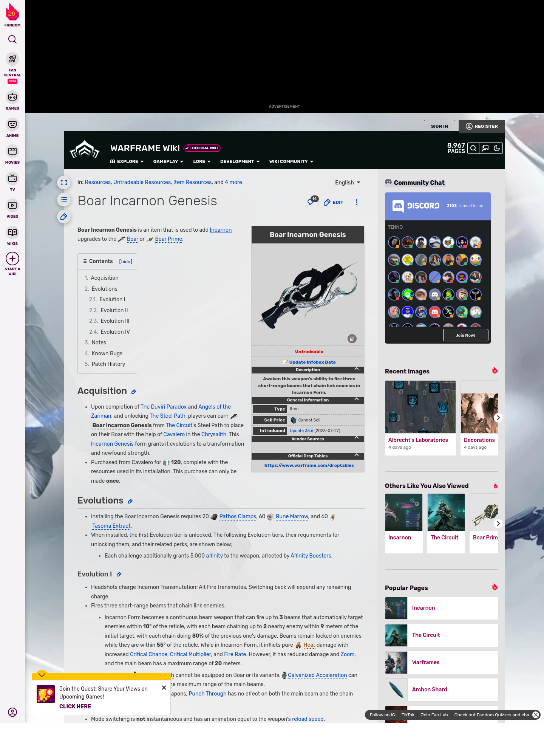
Task: Open the Explore menu
Action: (127, 161)
